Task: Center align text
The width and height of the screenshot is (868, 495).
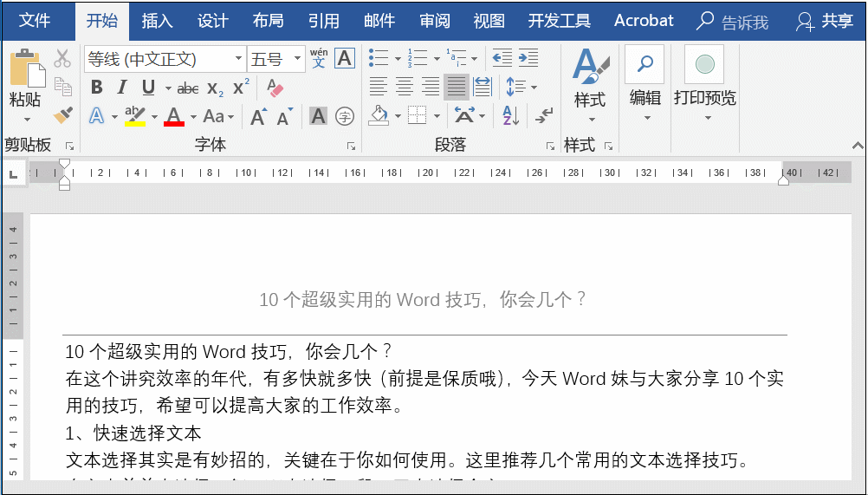Action: [x=405, y=87]
